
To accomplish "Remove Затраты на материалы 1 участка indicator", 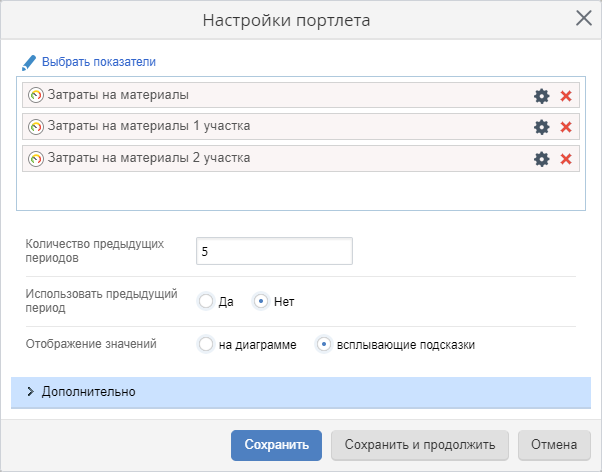I will (x=565, y=127).
